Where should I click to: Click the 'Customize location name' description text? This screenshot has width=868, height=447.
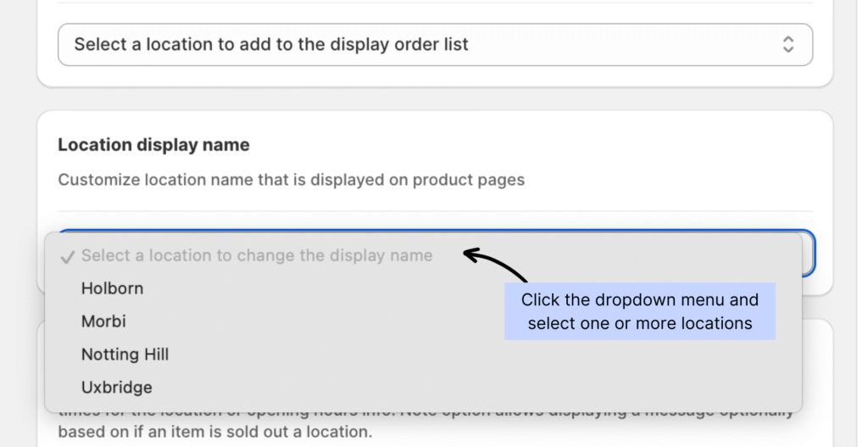(291, 180)
